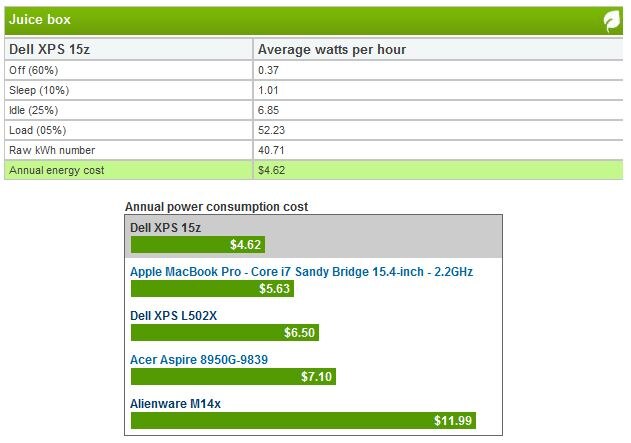The height and width of the screenshot is (443, 631).
Task: Click the Annual energy cost label
Action: [x=56, y=170]
